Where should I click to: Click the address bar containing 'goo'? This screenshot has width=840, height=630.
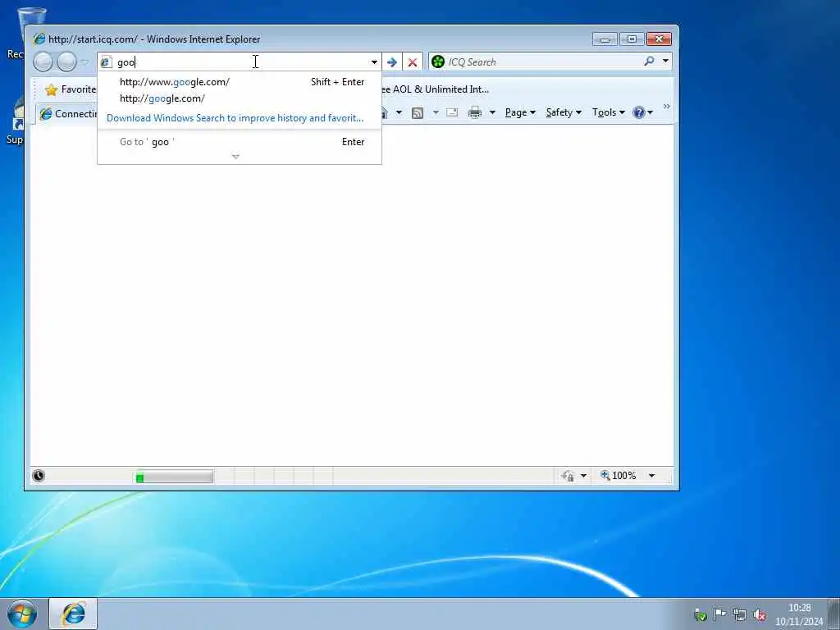pyautogui.click(x=240, y=62)
